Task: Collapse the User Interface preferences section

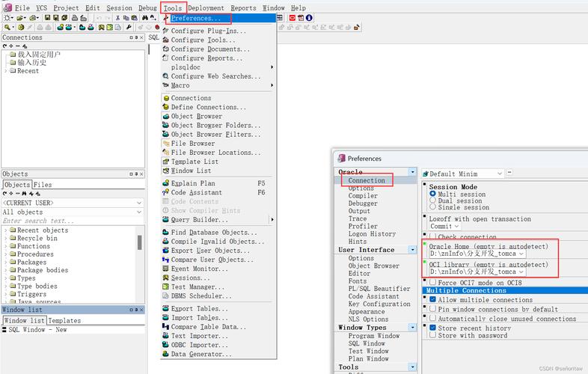Action: tap(412, 250)
